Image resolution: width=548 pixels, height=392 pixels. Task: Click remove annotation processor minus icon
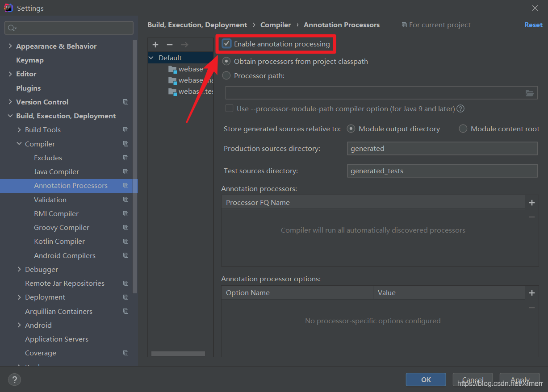click(x=532, y=217)
